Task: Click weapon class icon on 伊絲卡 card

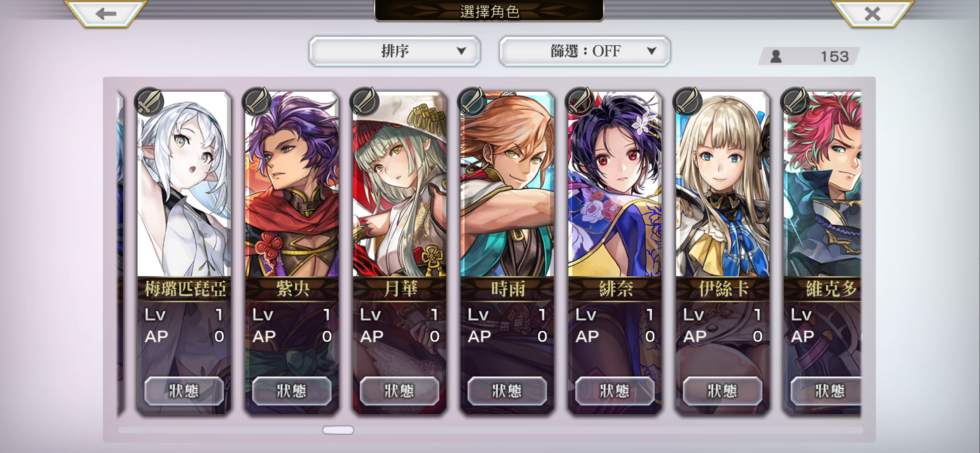Action: (687, 102)
